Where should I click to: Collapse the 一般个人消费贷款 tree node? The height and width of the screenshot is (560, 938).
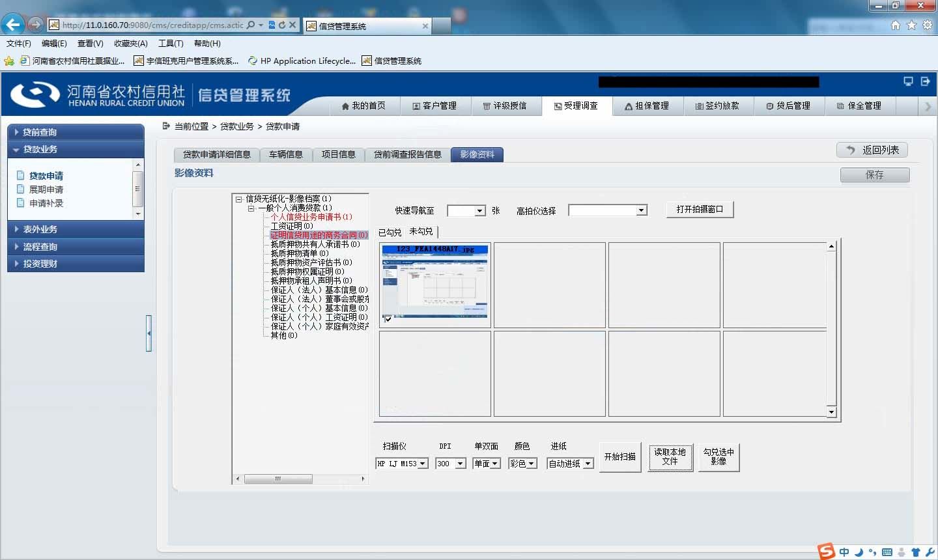click(x=251, y=208)
